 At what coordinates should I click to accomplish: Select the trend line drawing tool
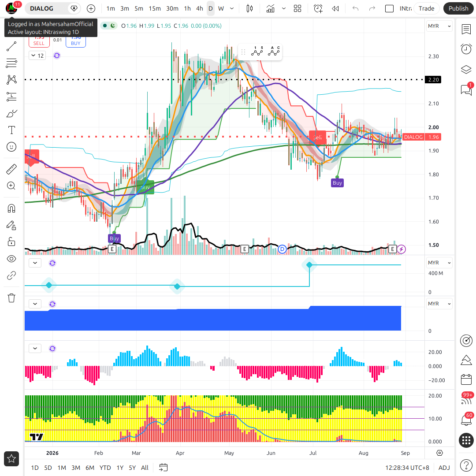(11, 46)
